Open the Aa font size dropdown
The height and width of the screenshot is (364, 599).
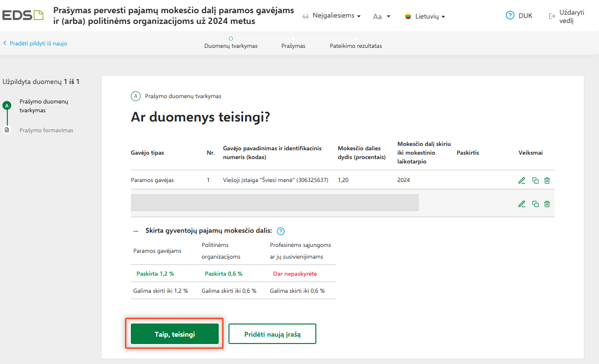(x=381, y=16)
